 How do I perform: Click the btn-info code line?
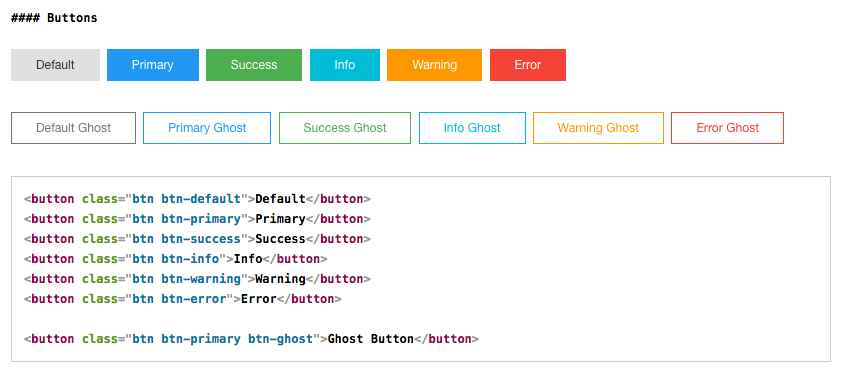click(175, 259)
